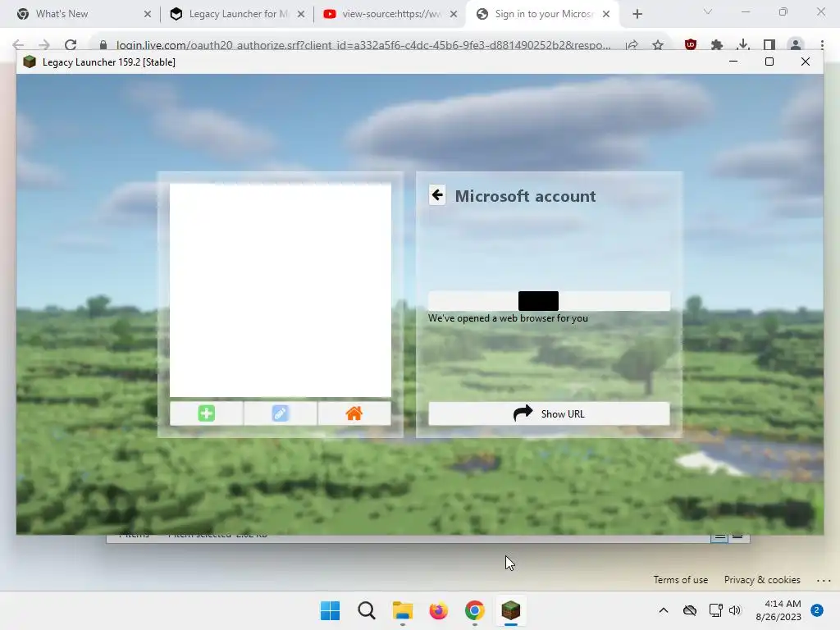Go back from Microsoft account panel

point(437,195)
